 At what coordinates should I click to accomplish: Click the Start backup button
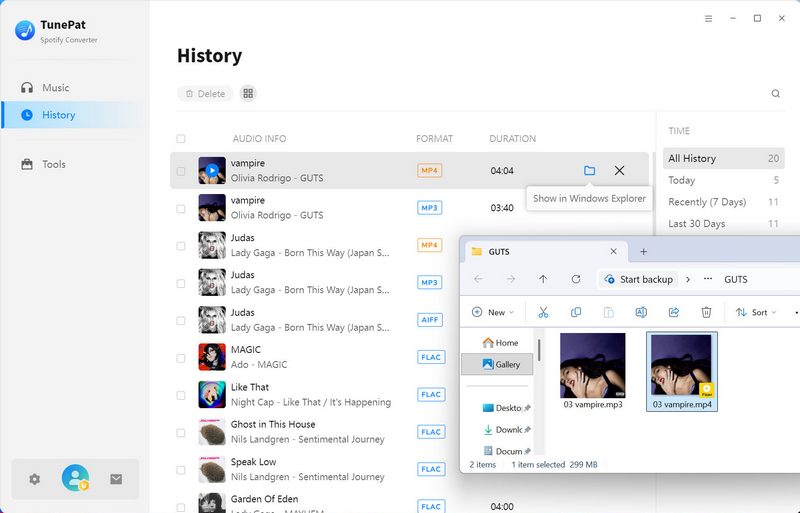(638, 279)
